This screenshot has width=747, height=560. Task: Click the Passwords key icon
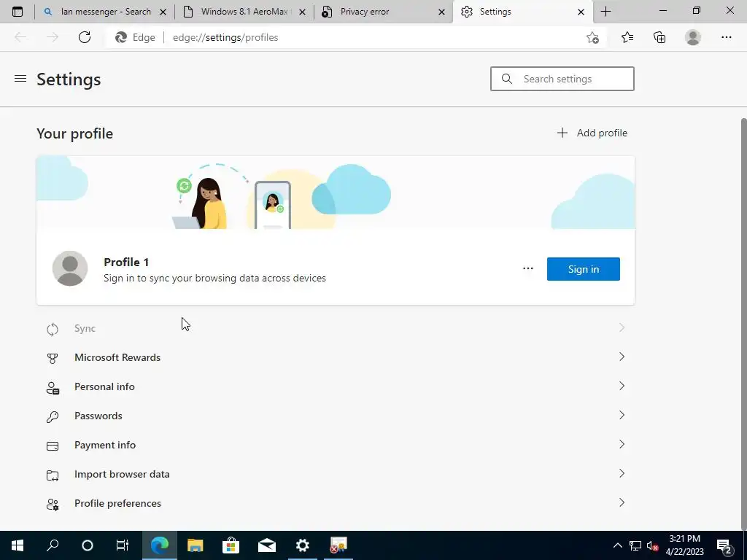pos(53,416)
